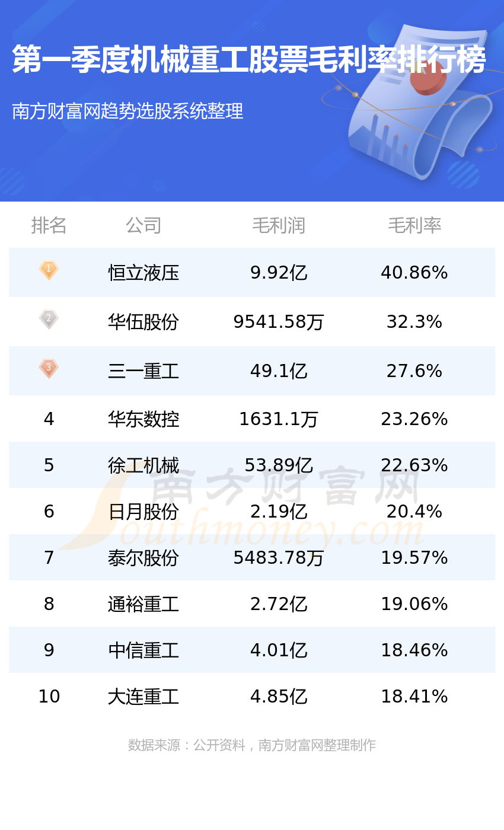This screenshot has height=830, width=504.
Task: Click the 通裕重工 company name
Action: click(143, 604)
